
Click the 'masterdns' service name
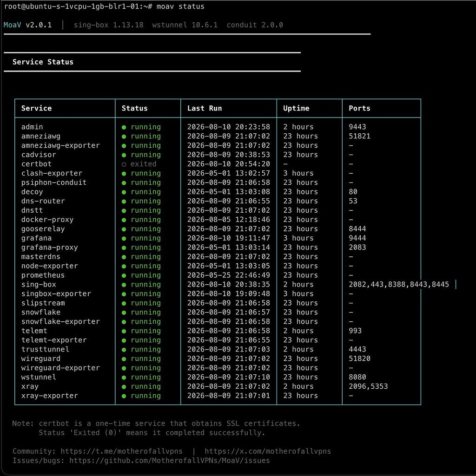pos(41,257)
